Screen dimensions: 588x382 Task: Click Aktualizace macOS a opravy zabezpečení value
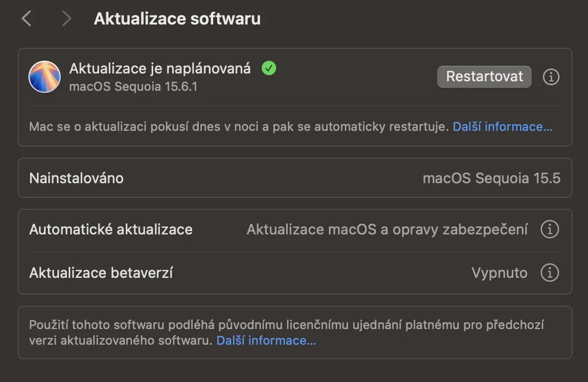click(x=387, y=229)
